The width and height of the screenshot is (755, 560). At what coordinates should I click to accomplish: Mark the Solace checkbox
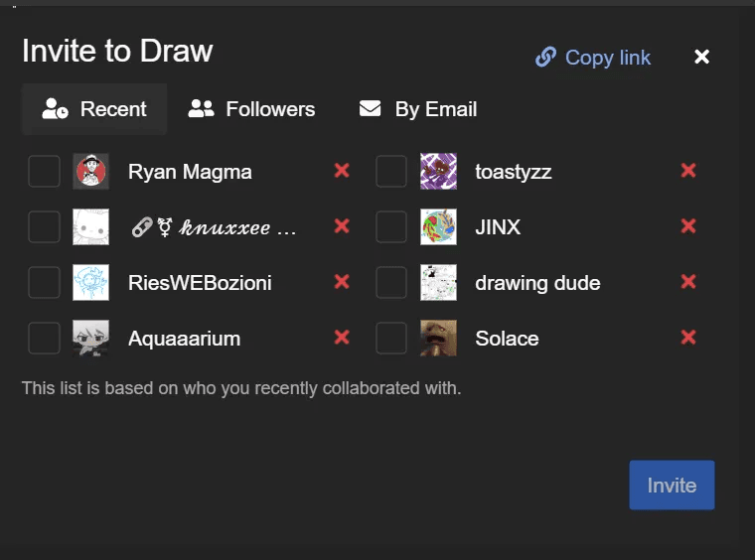[x=391, y=338]
